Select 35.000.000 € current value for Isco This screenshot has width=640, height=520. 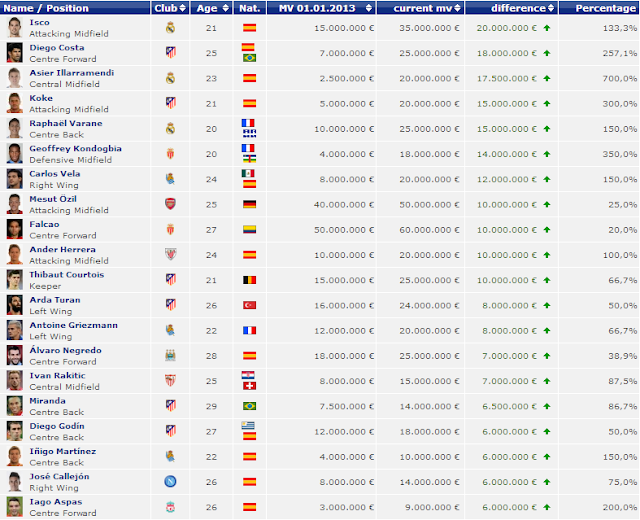429,28
